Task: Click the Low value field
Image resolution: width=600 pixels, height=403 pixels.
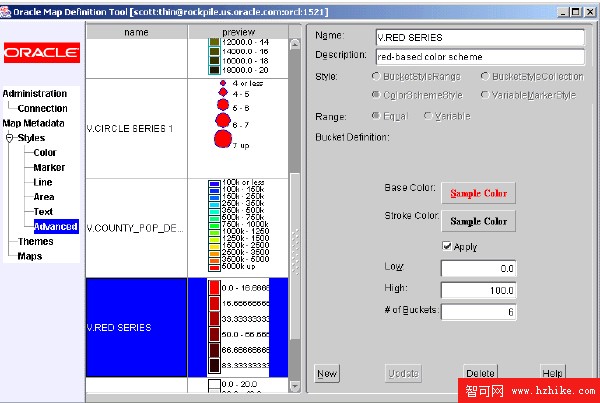Action: [478, 269]
